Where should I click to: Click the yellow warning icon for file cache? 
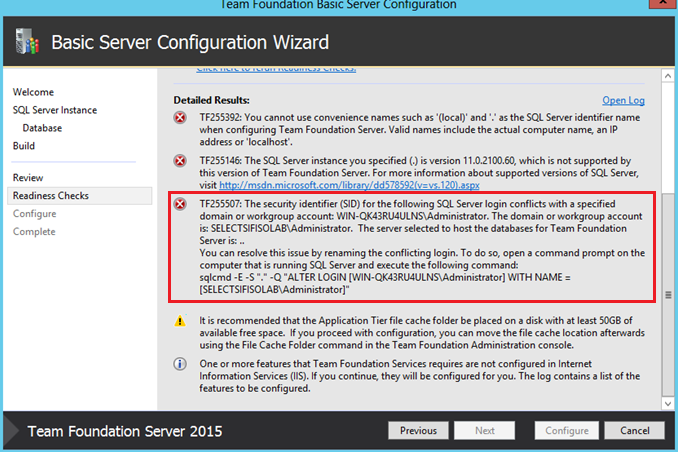[180, 321]
